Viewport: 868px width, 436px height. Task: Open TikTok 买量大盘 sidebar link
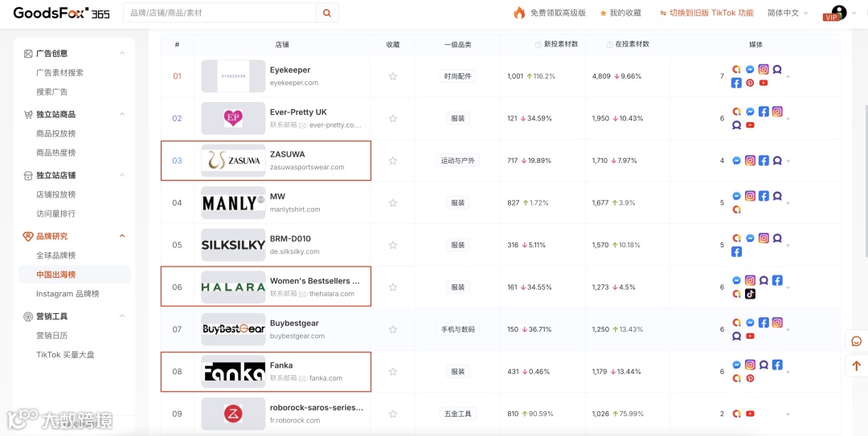[x=65, y=355]
